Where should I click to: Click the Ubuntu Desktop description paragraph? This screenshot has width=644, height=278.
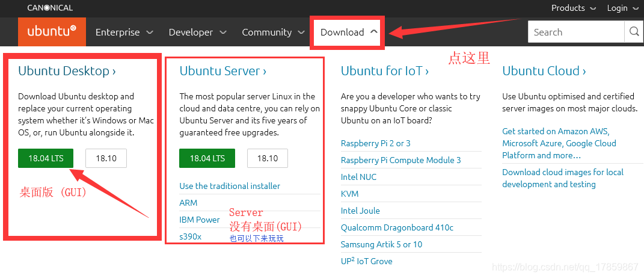coord(86,115)
